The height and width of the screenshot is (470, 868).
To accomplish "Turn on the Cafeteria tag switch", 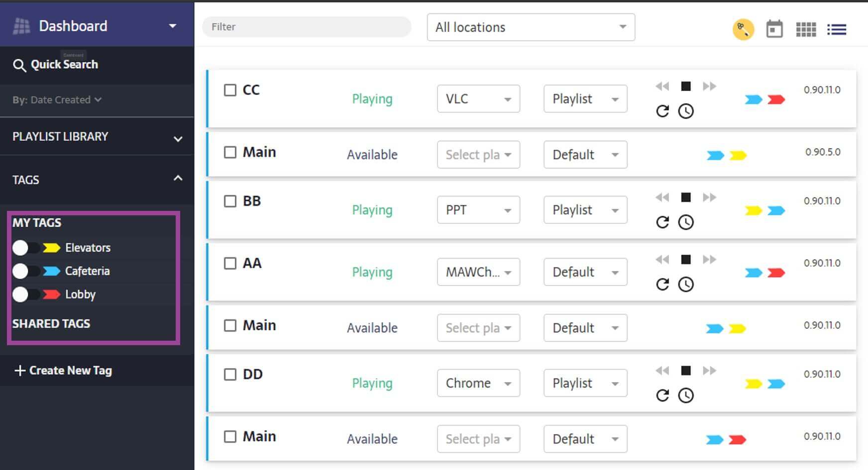I will click(x=27, y=271).
